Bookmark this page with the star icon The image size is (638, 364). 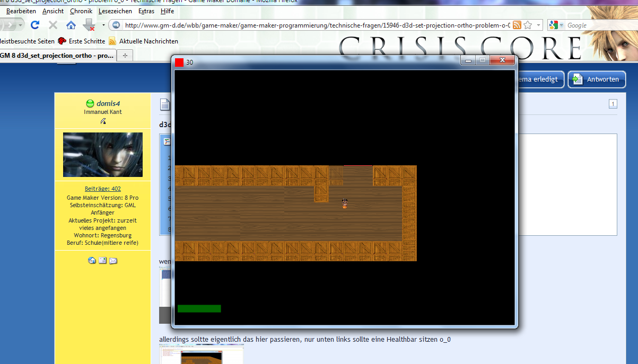(x=528, y=25)
